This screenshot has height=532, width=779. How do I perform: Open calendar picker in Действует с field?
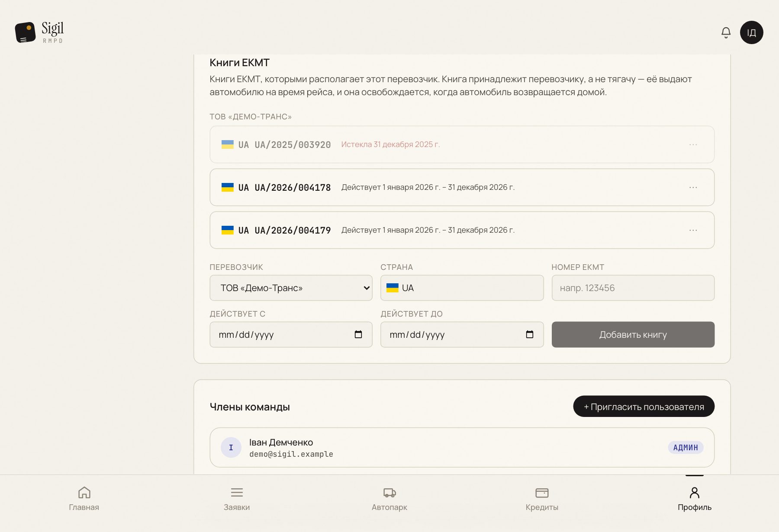click(358, 334)
